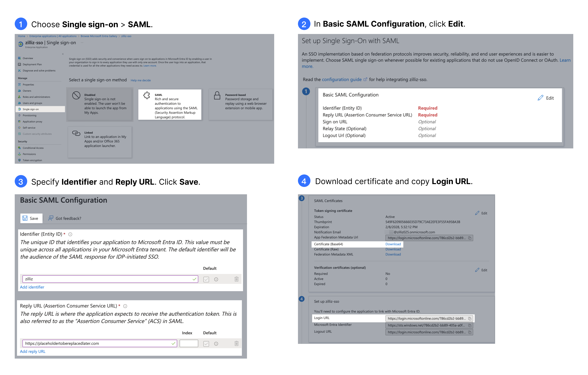Edit the Verification certificates section
The width and height of the screenshot is (588, 375).
click(x=481, y=270)
